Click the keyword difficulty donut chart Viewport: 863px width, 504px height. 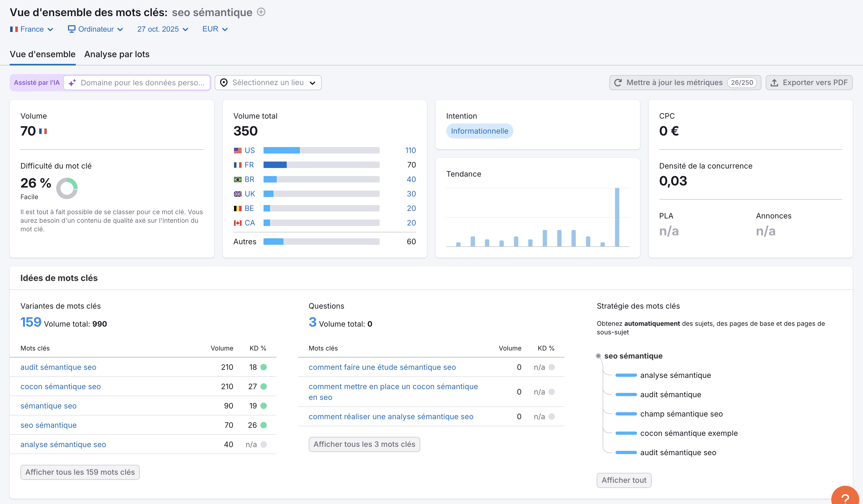67,188
